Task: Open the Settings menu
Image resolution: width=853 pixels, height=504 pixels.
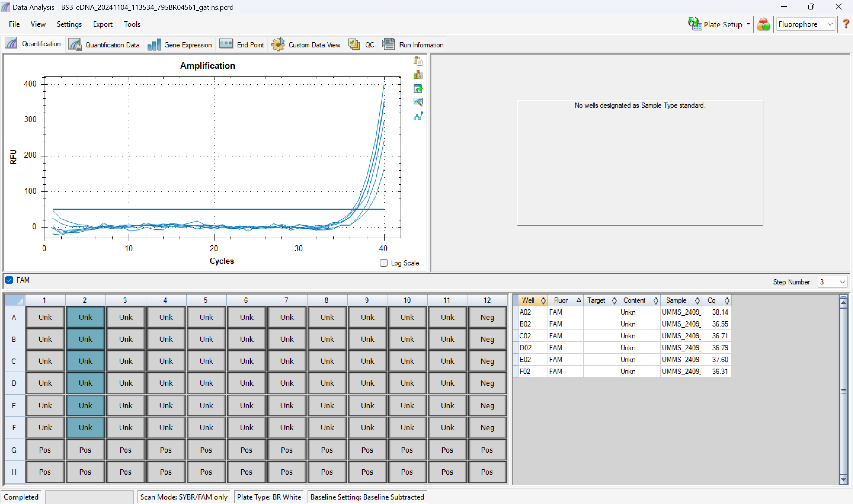Action: [69, 24]
